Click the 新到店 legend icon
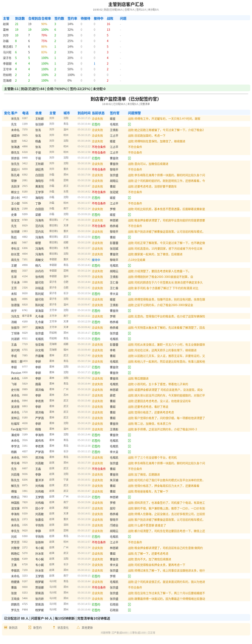 pos(5,627)
